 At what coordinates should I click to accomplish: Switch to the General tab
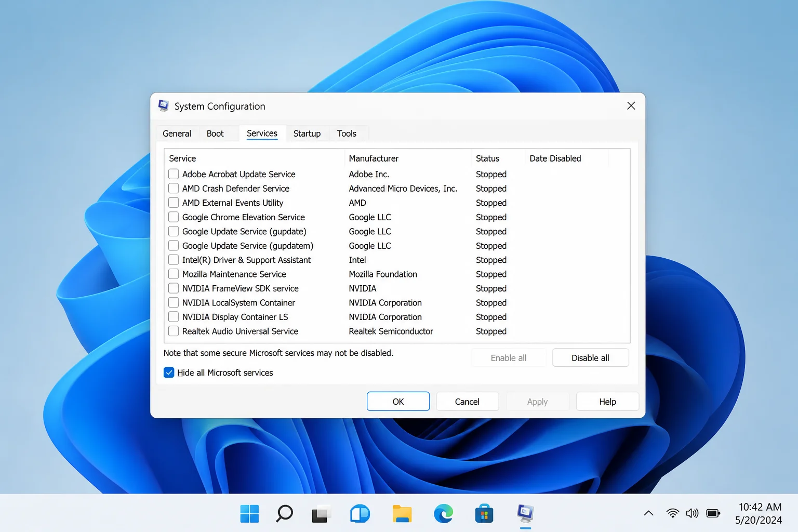point(177,134)
